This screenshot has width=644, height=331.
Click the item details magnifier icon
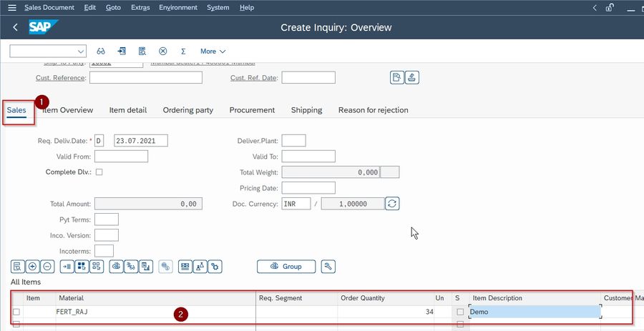coord(17,267)
